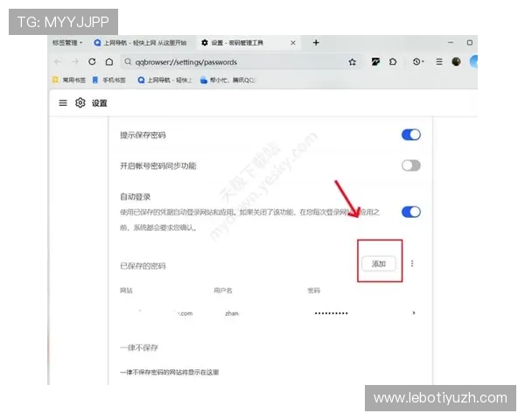
Task: Open the settings sidebar hamburger menu
Action: [x=63, y=103]
